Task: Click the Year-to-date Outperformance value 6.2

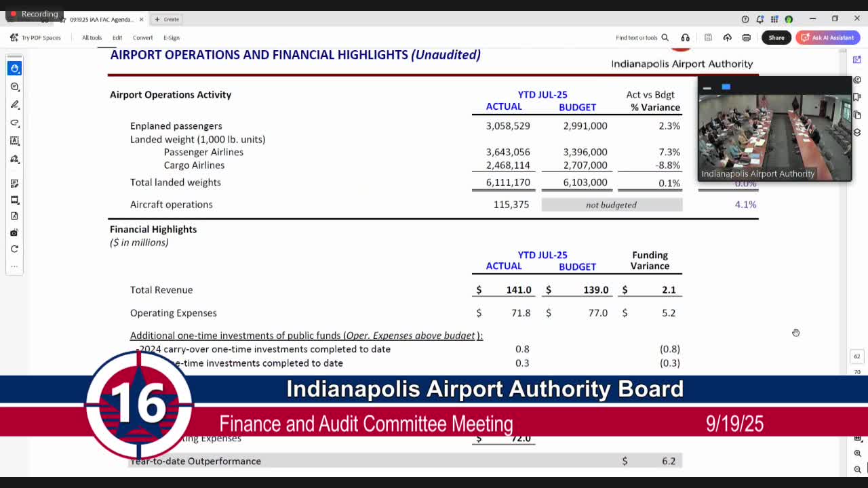Action: coord(669,462)
